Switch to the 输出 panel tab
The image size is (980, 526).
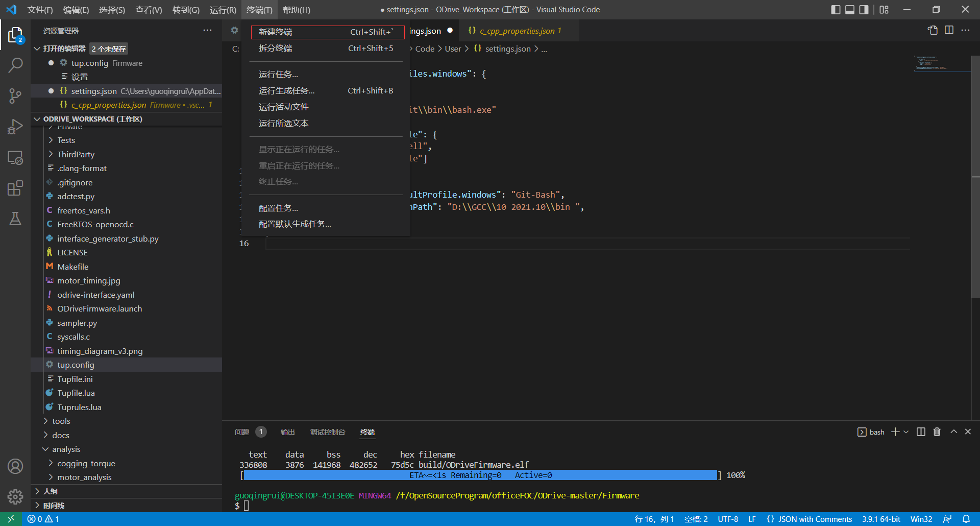287,432
